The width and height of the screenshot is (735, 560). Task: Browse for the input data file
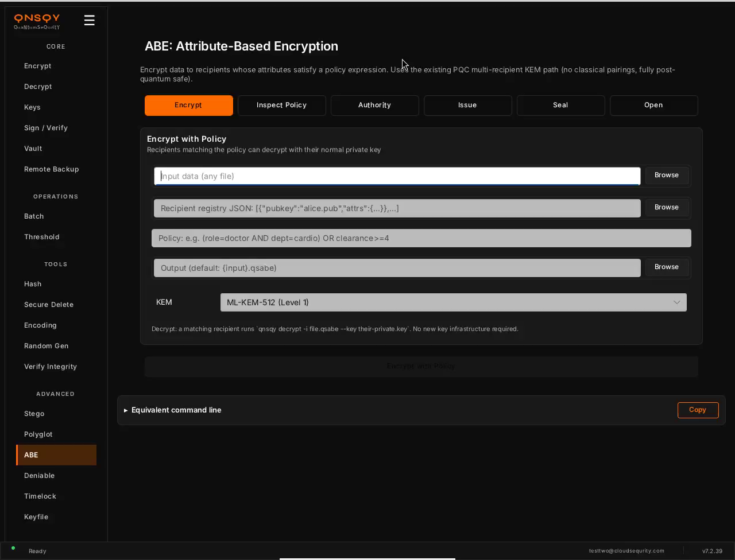pos(667,175)
